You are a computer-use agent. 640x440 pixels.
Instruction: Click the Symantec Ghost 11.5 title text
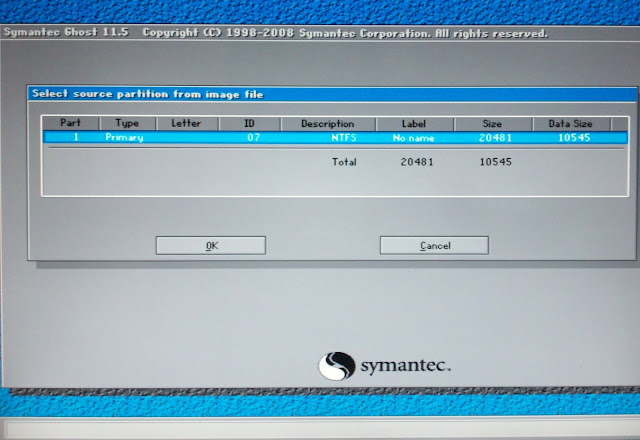66,32
